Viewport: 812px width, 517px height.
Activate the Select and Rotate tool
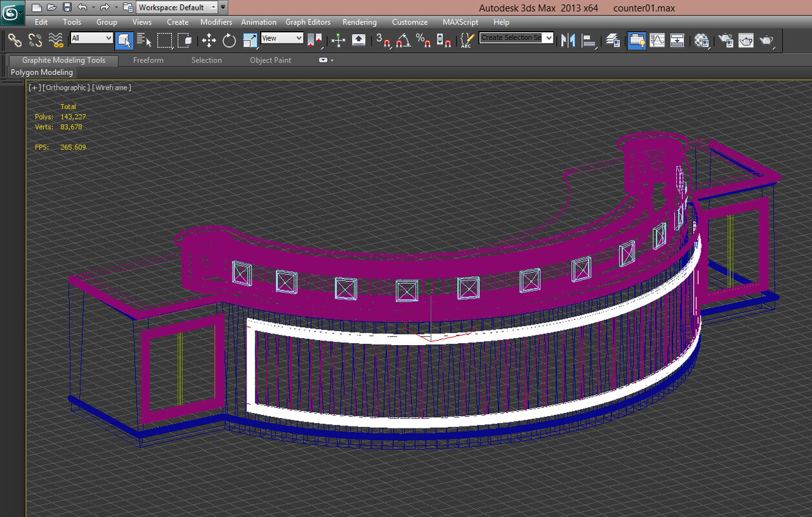tap(229, 41)
